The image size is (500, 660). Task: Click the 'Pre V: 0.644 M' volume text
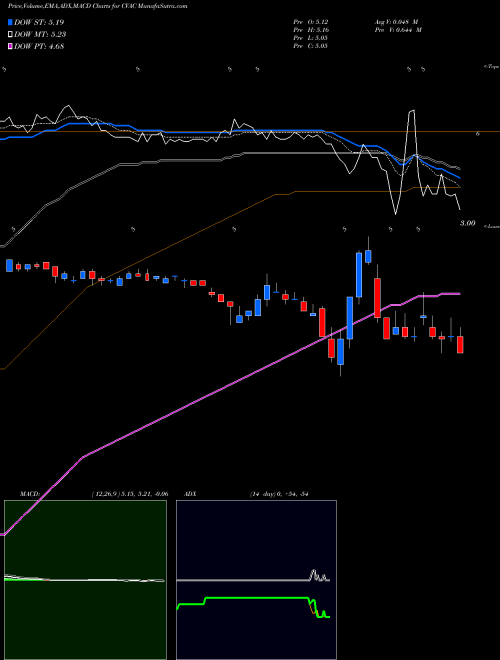pos(400,30)
